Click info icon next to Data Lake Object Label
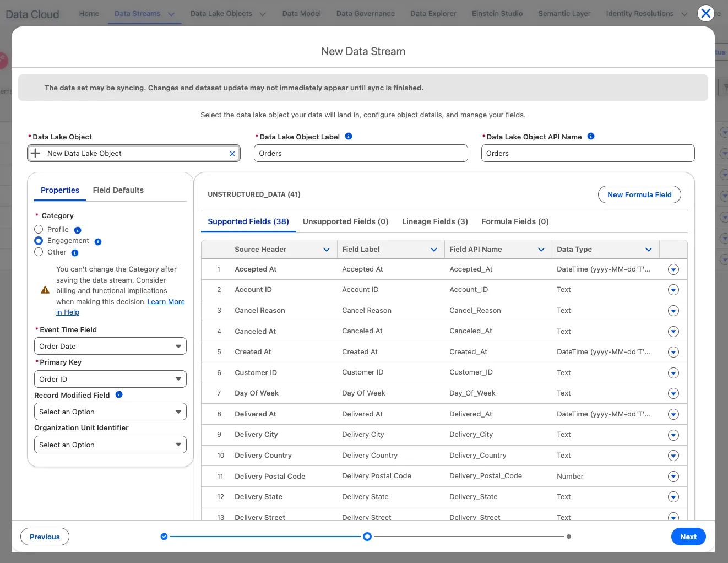728x563 pixels. pos(349,136)
